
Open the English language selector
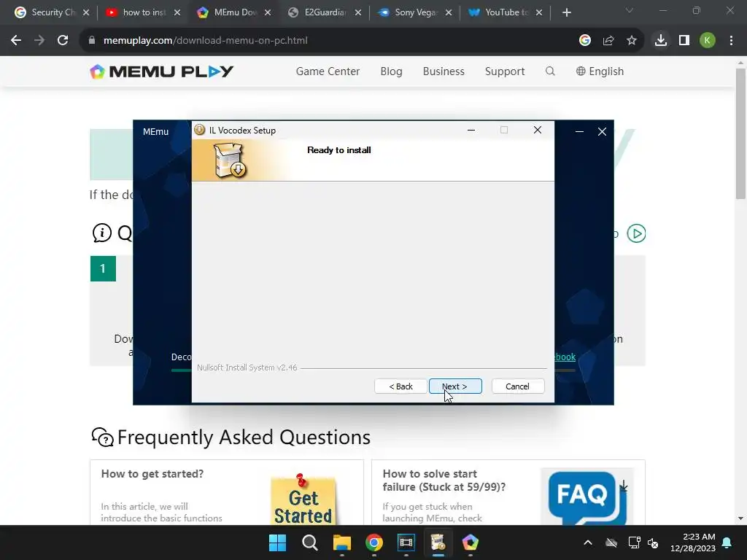[600, 71]
